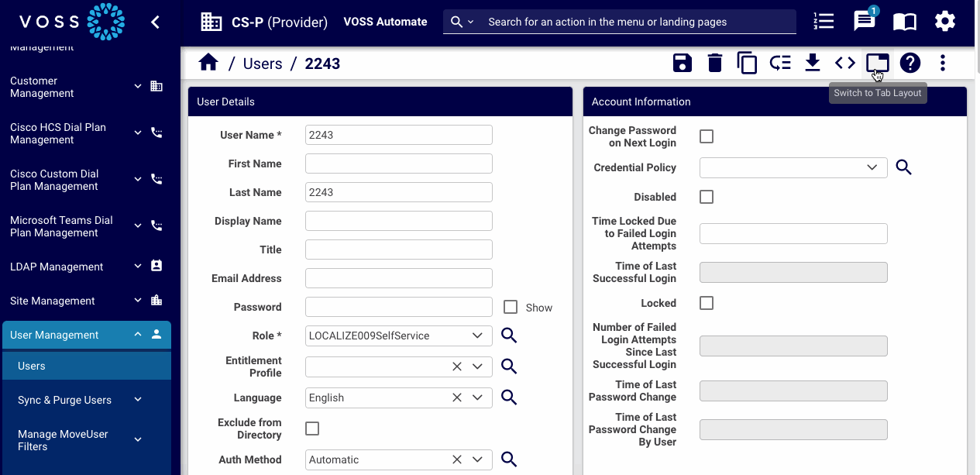Image resolution: width=980 pixels, height=475 pixels.
Task: Open the Role dropdown
Action: pos(477,336)
